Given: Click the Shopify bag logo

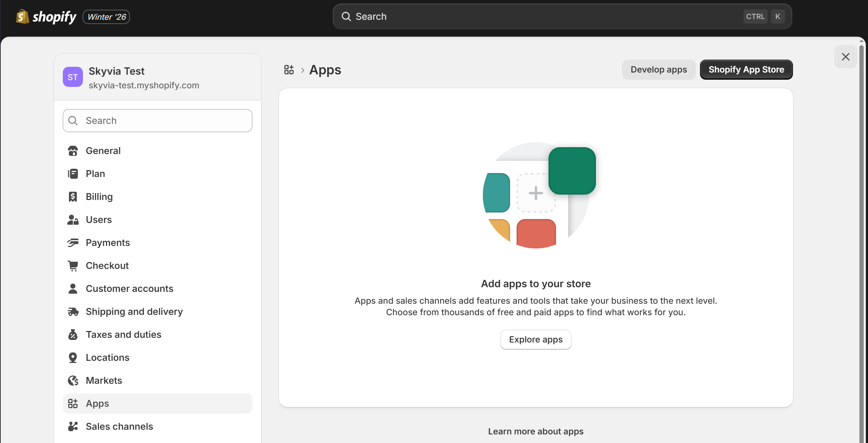Looking at the screenshot, I should click(22, 17).
